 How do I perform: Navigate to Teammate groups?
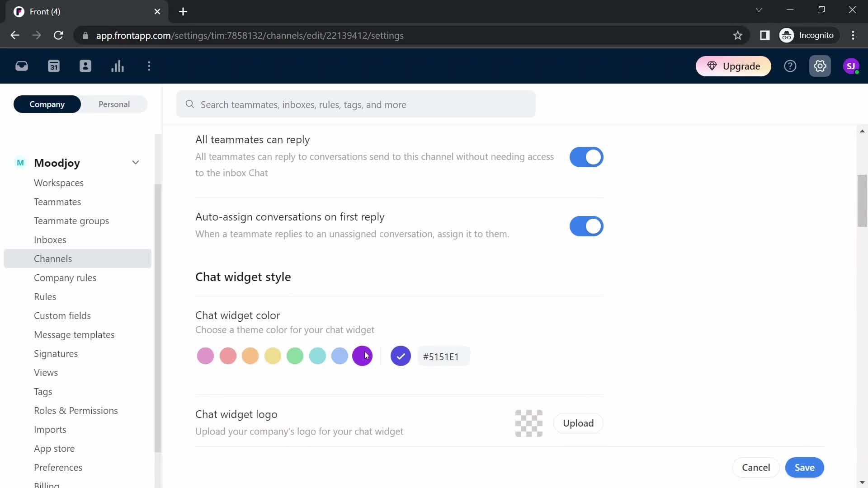coord(71,221)
